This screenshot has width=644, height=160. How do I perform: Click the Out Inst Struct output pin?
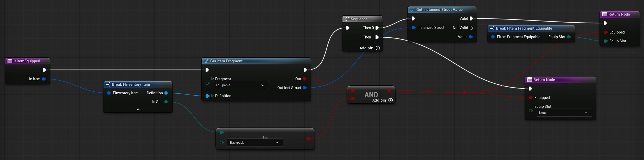tap(304, 88)
